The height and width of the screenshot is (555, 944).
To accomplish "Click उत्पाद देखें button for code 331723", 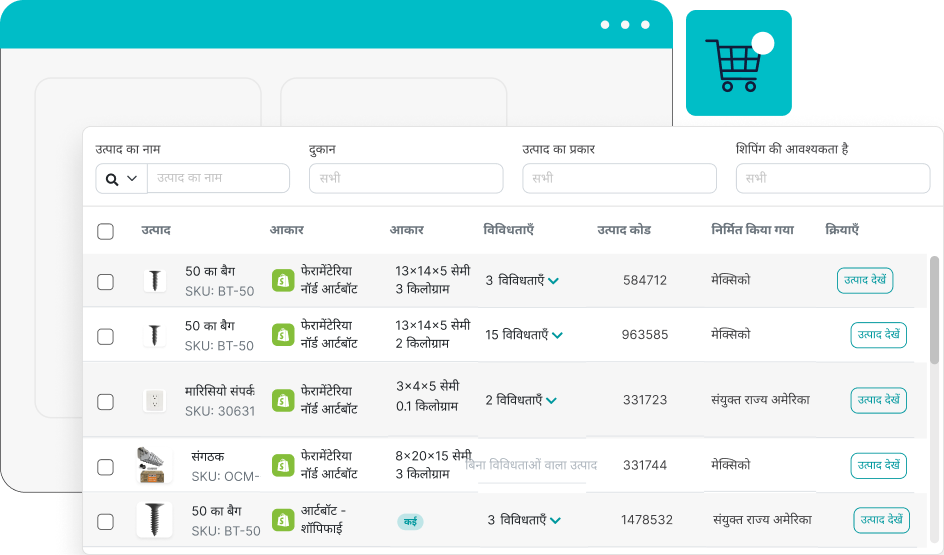I will (x=878, y=400).
